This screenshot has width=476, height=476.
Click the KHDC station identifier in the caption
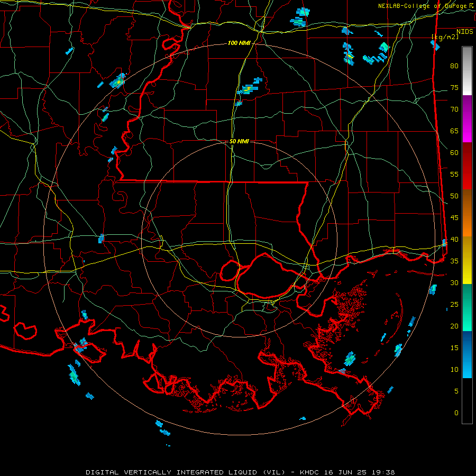click(x=311, y=472)
